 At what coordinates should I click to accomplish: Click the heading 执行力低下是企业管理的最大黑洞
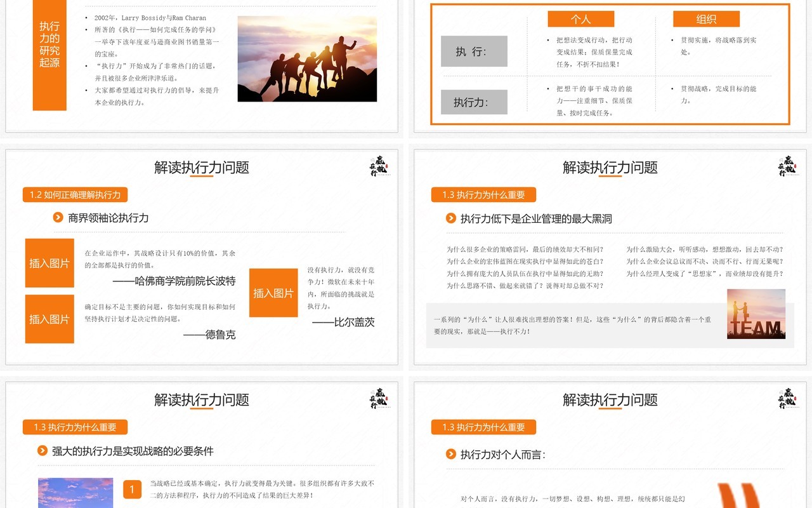pyautogui.click(x=536, y=218)
